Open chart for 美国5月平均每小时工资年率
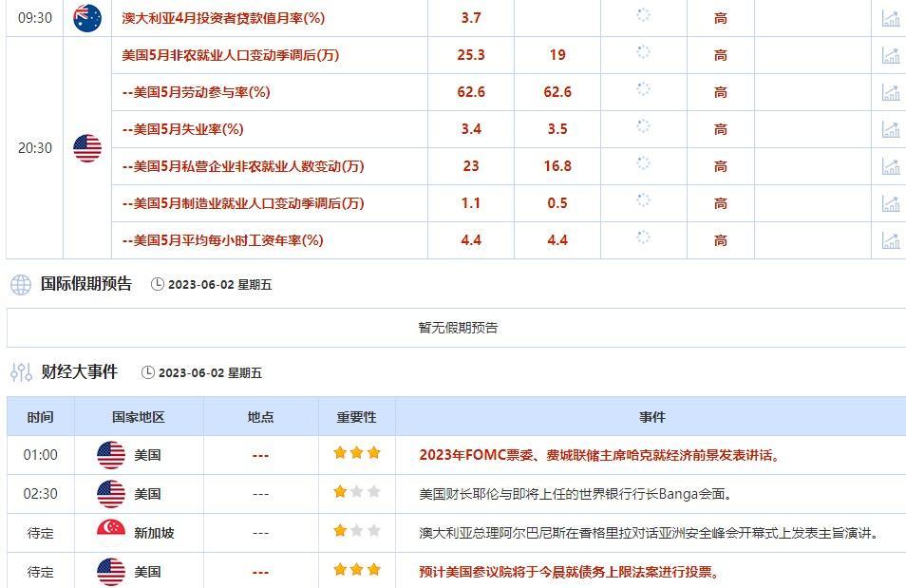This screenshot has width=906, height=588. tap(890, 239)
